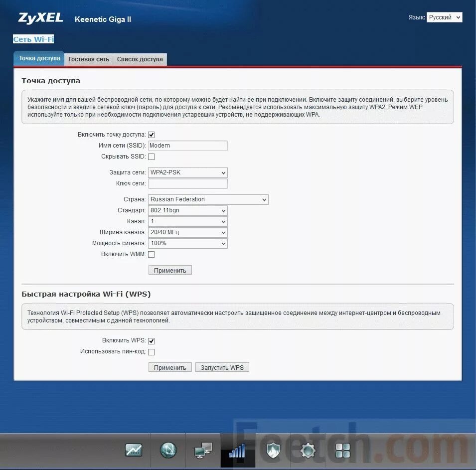
Task: Switch to the Гостевая сеть tab
Action: 89,59
